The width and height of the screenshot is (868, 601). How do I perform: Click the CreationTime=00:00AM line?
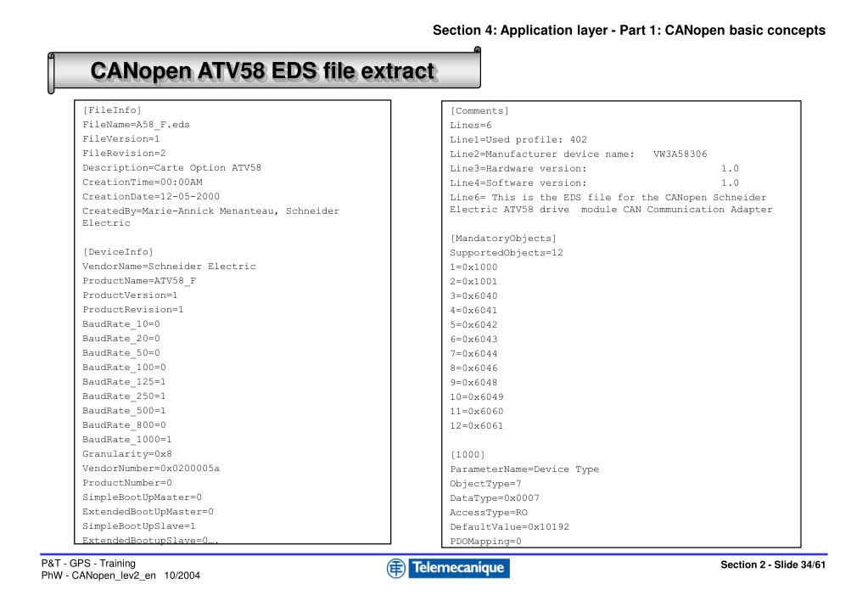[143, 183]
